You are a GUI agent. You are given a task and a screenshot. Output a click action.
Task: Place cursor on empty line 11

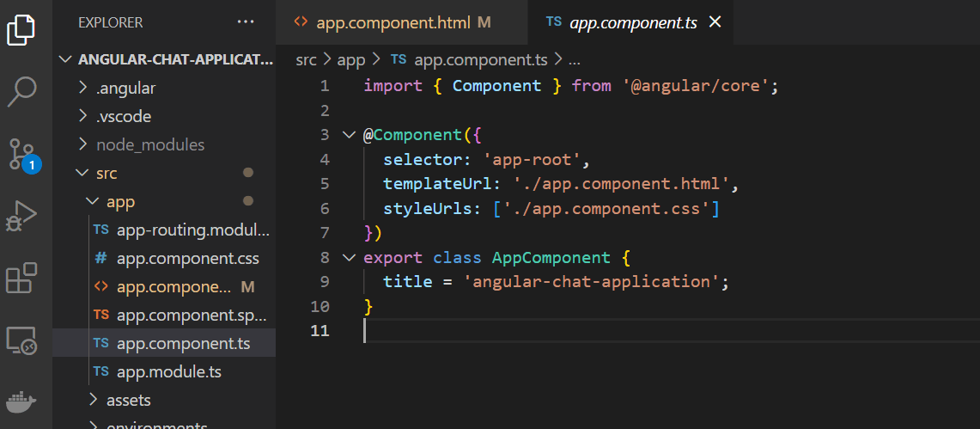coord(515,331)
